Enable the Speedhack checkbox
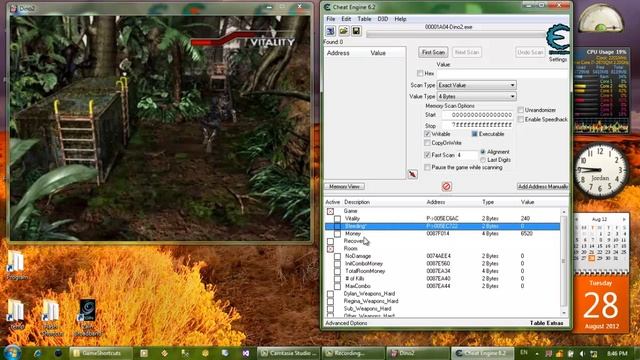 click(520, 119)
